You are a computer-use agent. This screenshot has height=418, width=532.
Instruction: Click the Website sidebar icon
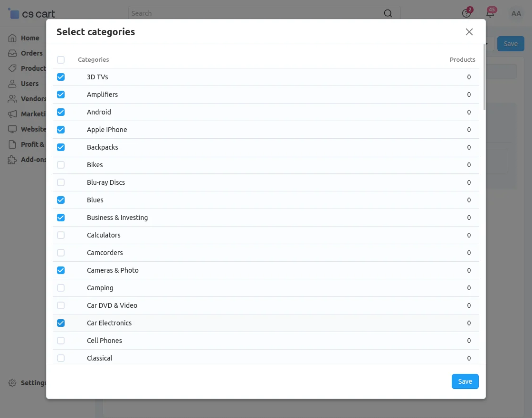(x=12, y=129)
